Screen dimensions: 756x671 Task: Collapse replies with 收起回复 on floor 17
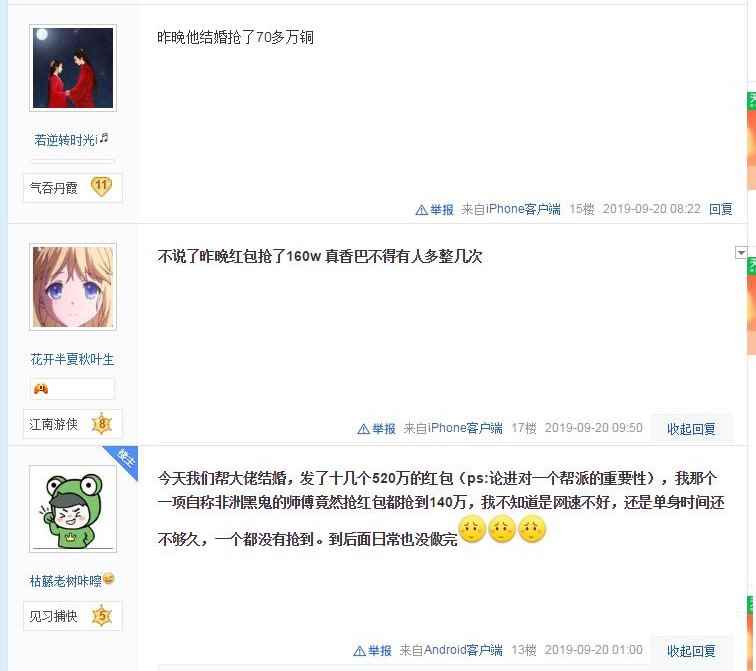click(691, 429)
